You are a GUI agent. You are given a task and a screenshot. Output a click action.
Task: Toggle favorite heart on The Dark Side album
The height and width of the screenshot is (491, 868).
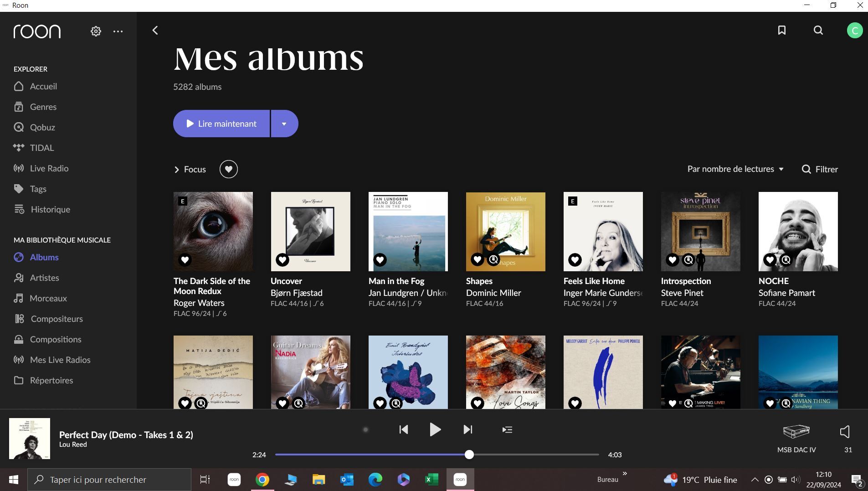[x=185, y=260]
